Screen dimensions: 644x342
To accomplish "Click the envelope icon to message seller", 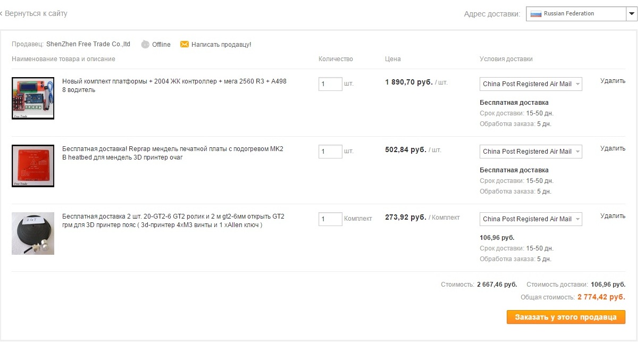I will click(185, 44).
